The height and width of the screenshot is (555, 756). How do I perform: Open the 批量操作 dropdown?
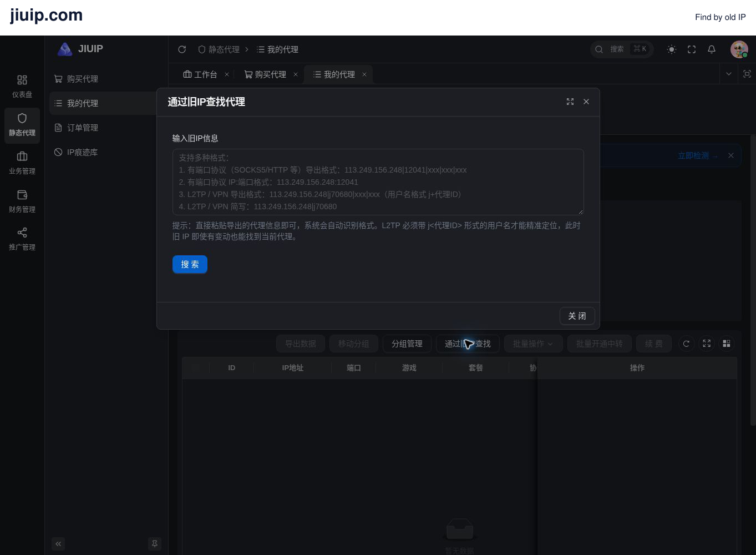(x=534, y=344)
